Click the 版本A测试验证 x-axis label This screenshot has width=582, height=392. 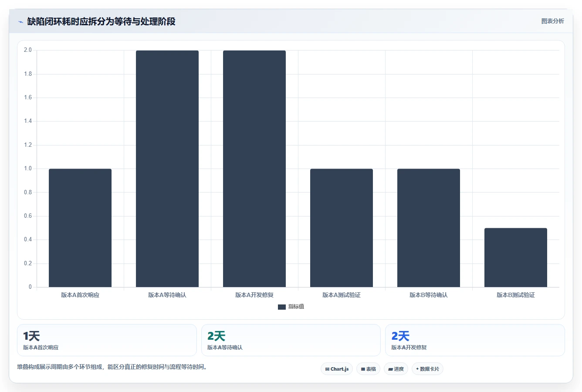coord(342,295)
